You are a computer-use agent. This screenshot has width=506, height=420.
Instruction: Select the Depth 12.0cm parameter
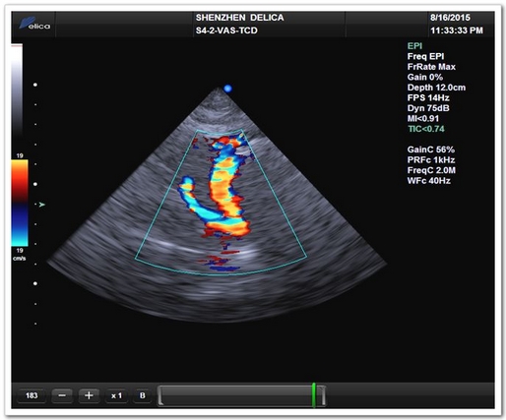click(x=436, y=88)
